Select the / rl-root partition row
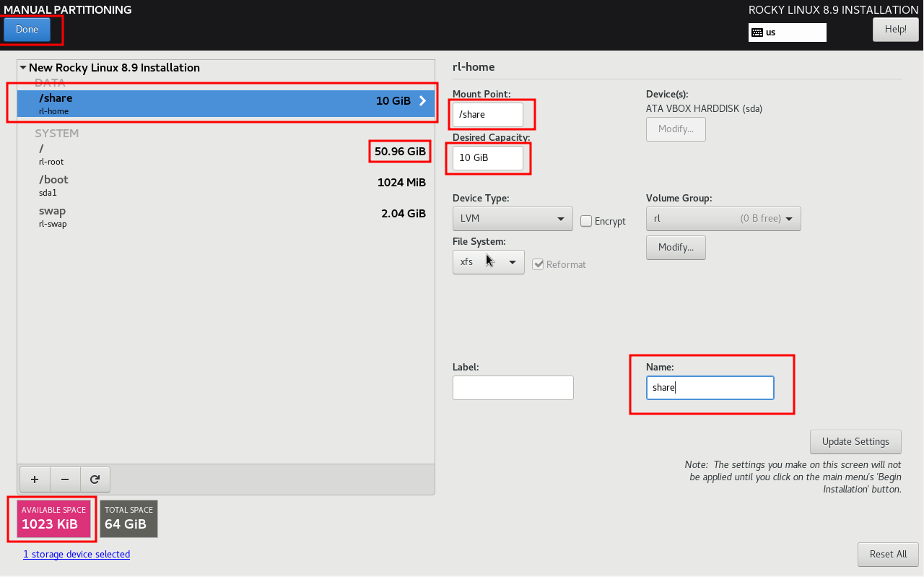Viewport: 924px width, 577px height. click(x=225, y=154)
